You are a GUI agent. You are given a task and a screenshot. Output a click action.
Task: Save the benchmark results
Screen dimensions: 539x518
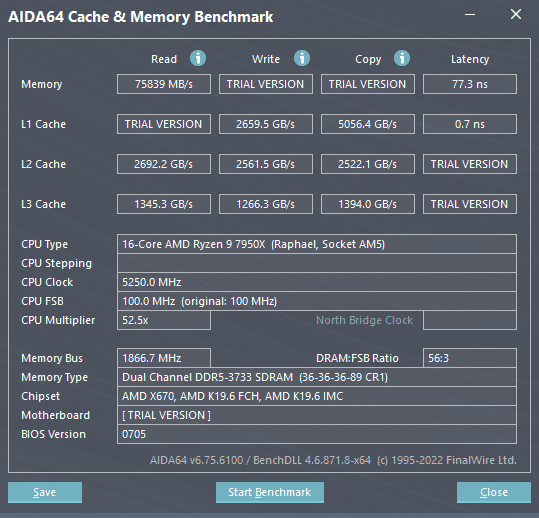(x=45, y=492)
